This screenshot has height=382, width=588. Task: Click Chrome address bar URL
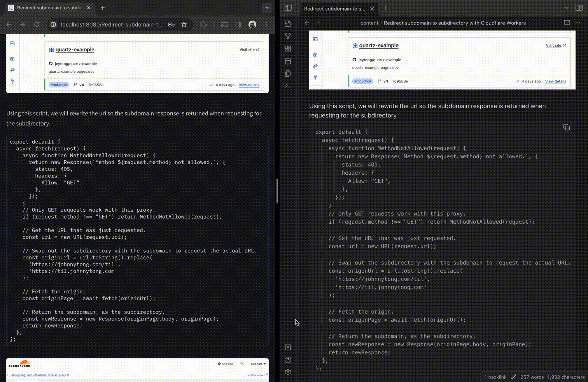112,25
